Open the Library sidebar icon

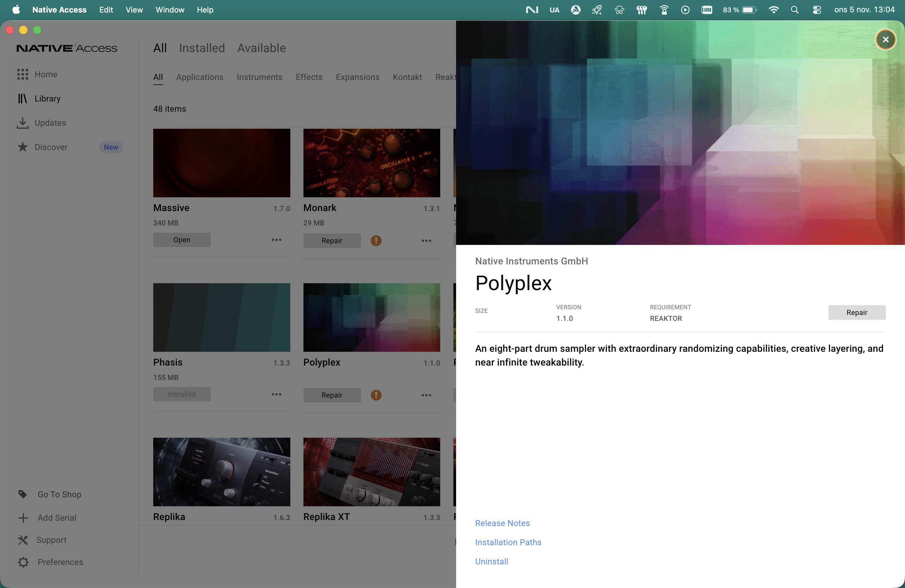click(x=23, y=98)
